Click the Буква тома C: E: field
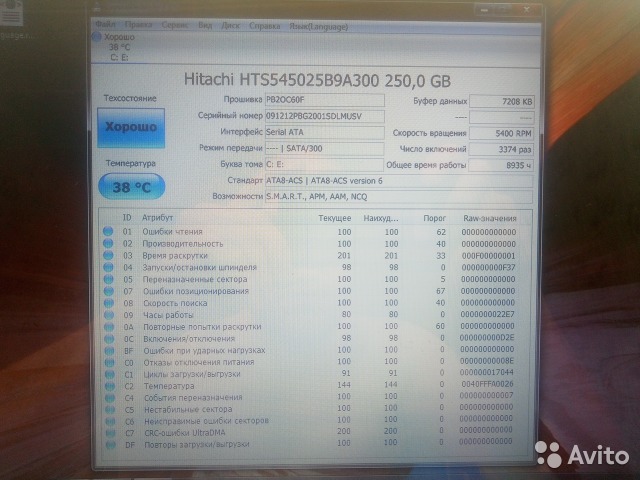The image size is (640, 480). point(324,164)
